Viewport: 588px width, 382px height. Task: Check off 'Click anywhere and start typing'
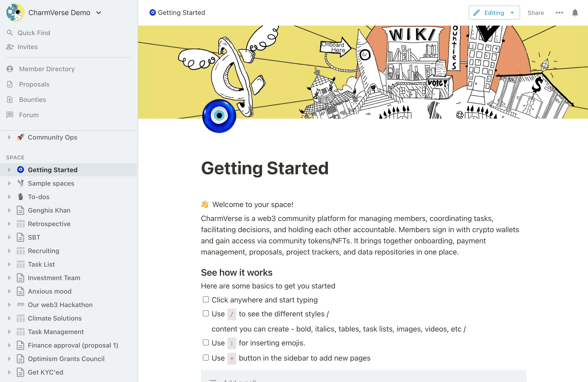206,299
